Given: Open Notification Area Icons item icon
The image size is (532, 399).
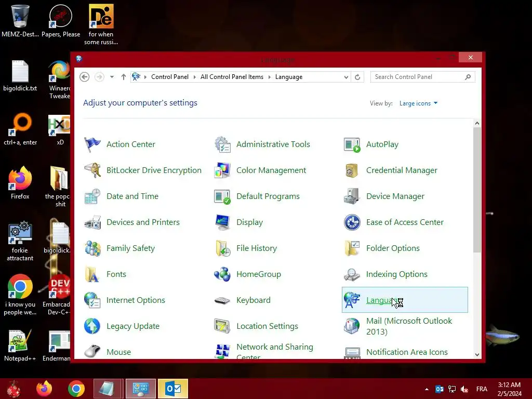Looking at the screenshot, I should (352, 353).
